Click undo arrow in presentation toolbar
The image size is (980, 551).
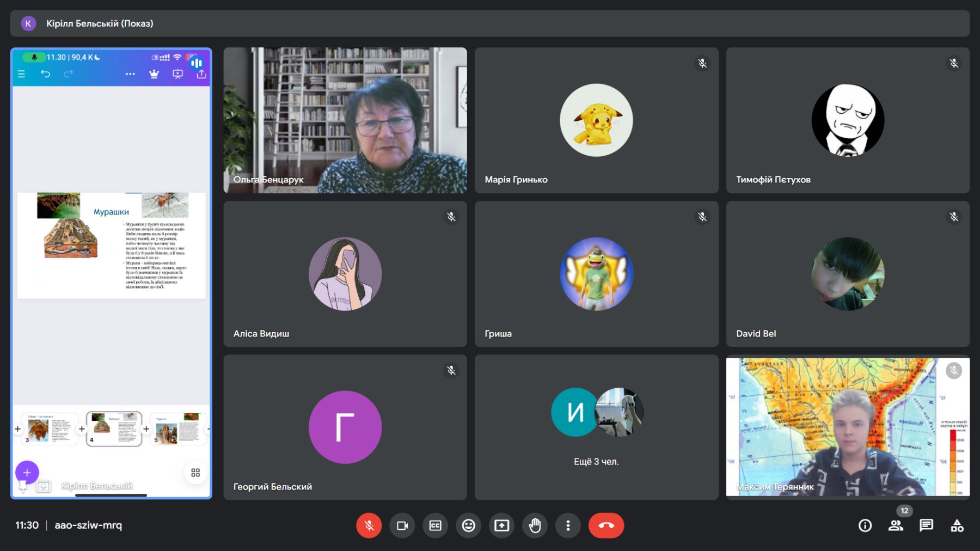(x=45, y=74)
